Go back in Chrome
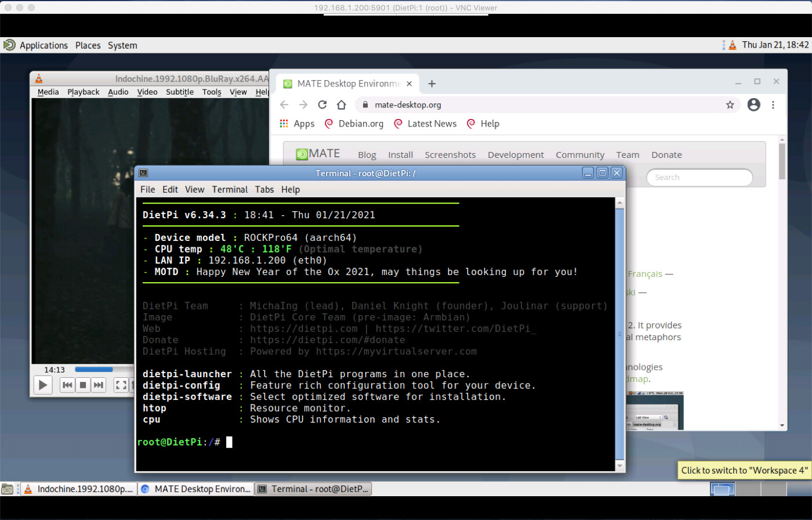Screen dimensions: 812x520 tap(284, 104)
